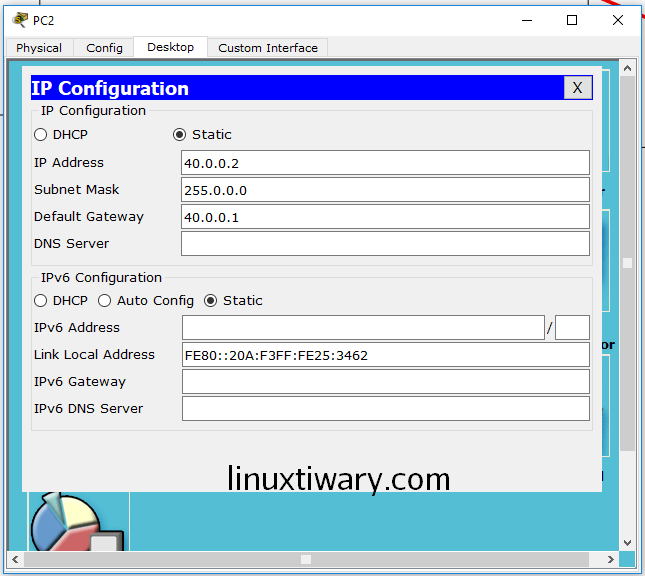Click the PC2 window icon in title bar
645x576 pixels.
(20, 20)
